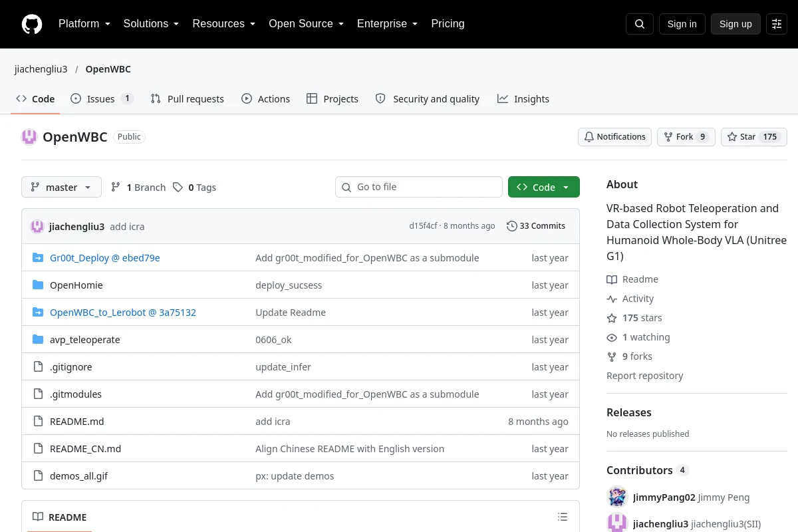Image resolution: width=798 pixels, height=532 pixels.
Task: Click the .gitmodules file icon
Action: (x=38, y=394)
